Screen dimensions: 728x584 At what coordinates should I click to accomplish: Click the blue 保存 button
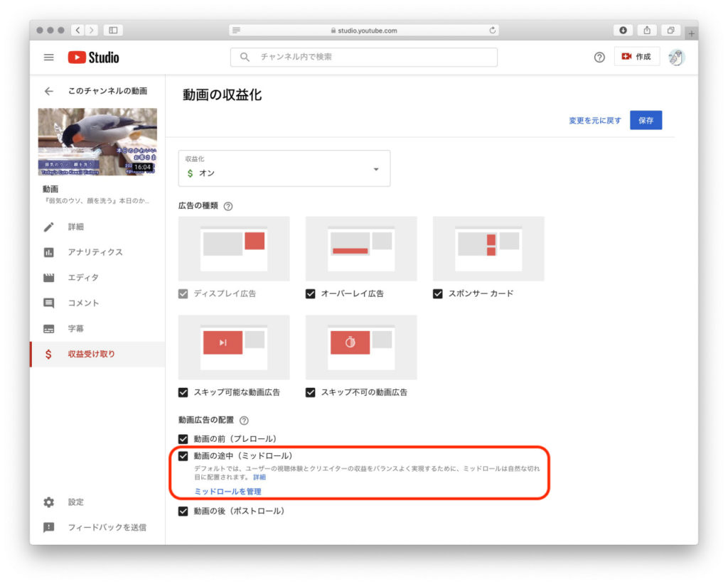[x=646, y=121]
